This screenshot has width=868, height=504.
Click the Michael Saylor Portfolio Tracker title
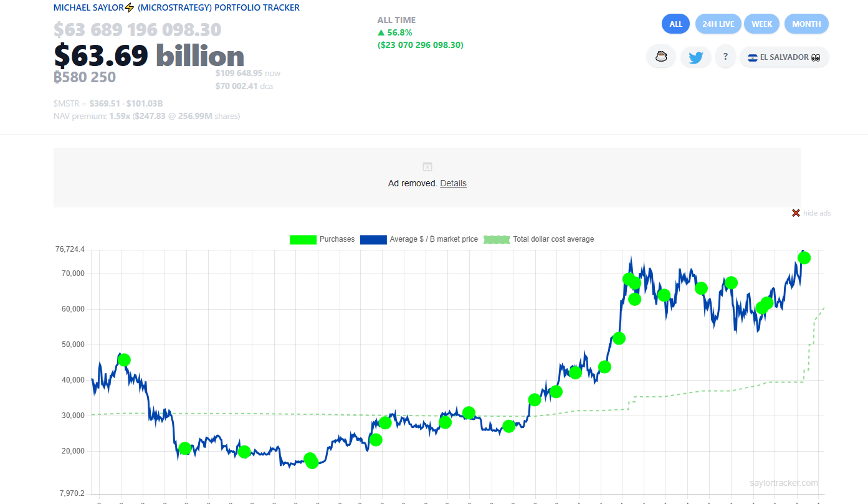click(x=176, y=8)
